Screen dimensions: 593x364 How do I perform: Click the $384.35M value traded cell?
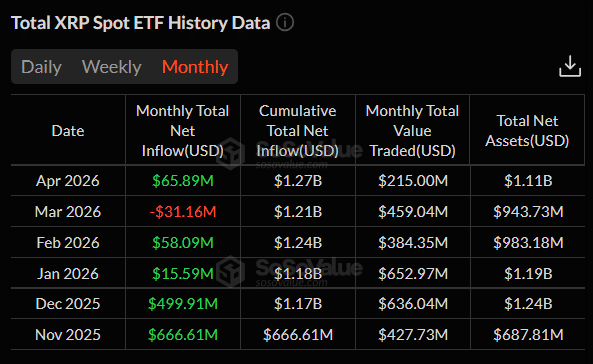tap(413, 243)
